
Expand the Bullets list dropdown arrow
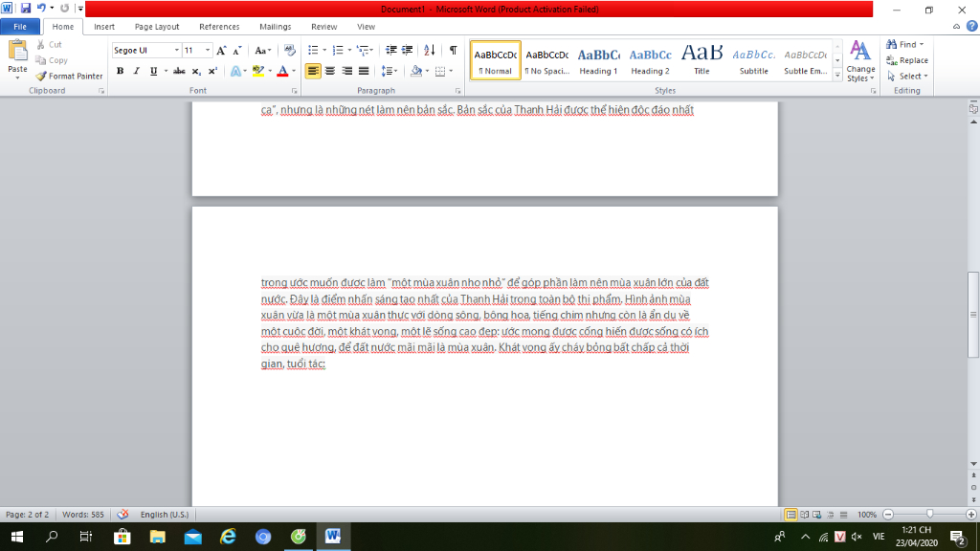(324, 50)
